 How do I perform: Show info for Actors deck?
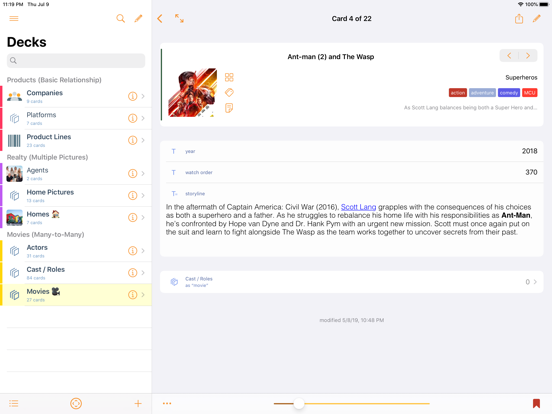(x=132, y=251)
